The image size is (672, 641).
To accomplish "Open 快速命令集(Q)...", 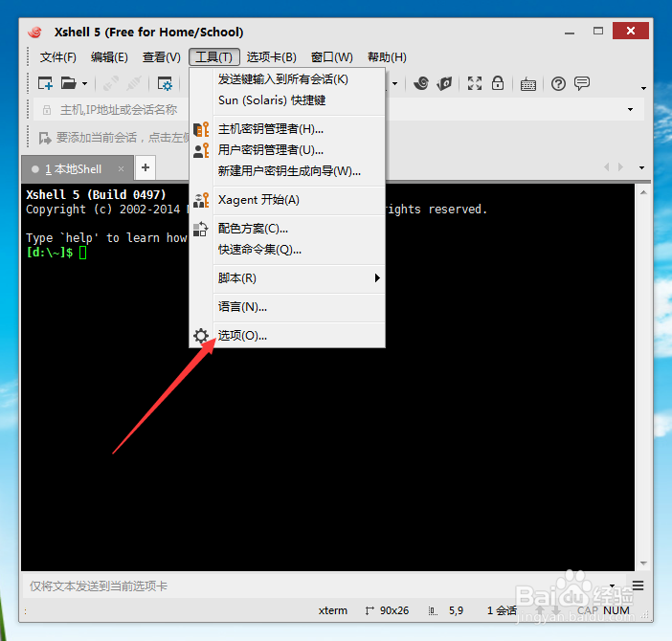I will 287,250.
